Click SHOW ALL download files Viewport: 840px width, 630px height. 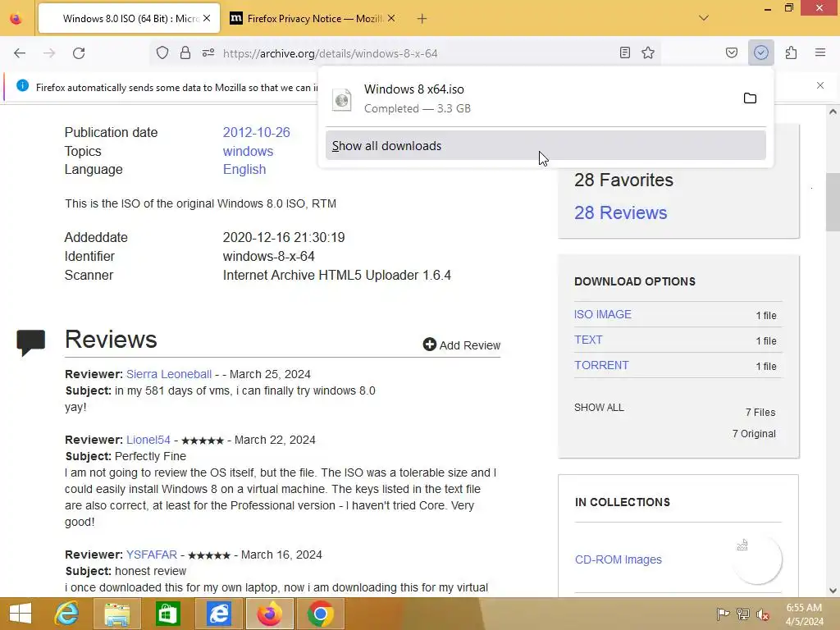coord(599,407)
